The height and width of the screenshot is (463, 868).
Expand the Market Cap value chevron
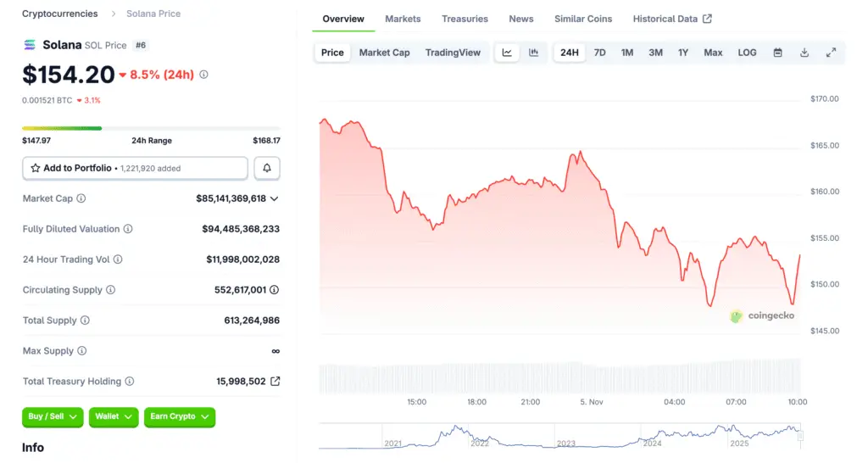click(x=274, y=198)
